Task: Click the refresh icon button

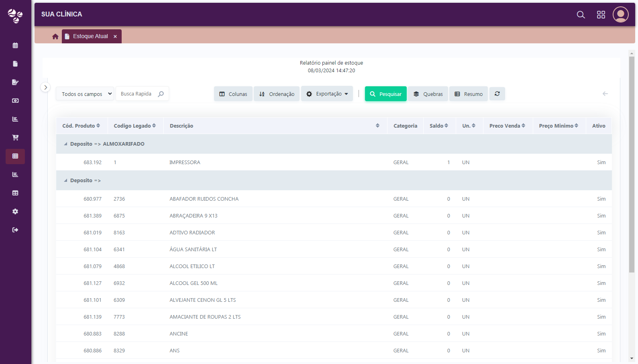Action: (497, 94)
